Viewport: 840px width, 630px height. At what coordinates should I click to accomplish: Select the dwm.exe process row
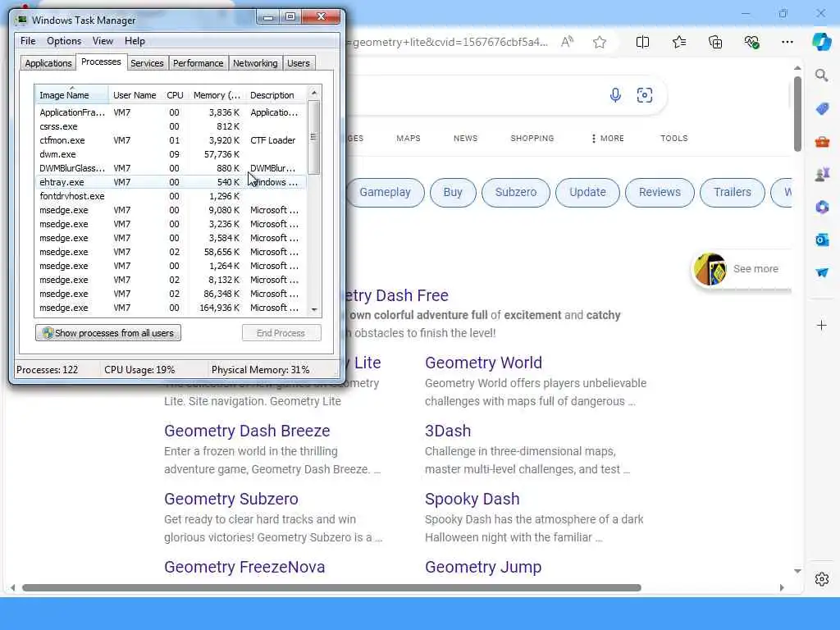pos(171,154)
